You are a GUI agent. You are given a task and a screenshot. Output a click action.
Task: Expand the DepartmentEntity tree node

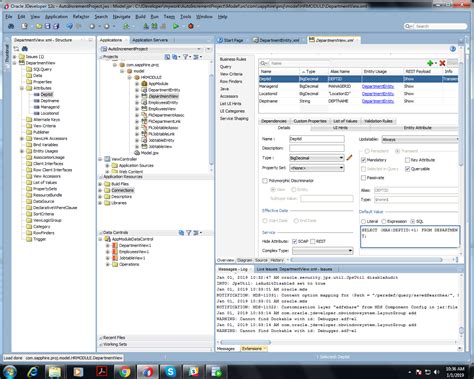click(137, 90)
